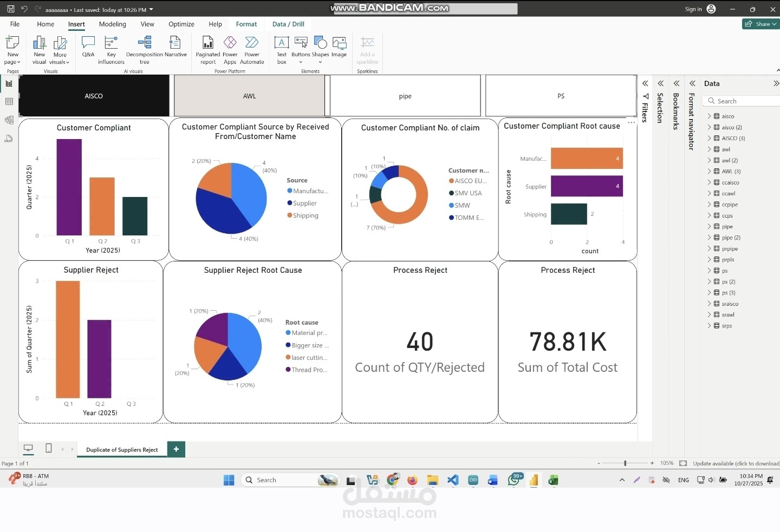Open DAX query view in left sidebar

(9, 139)
